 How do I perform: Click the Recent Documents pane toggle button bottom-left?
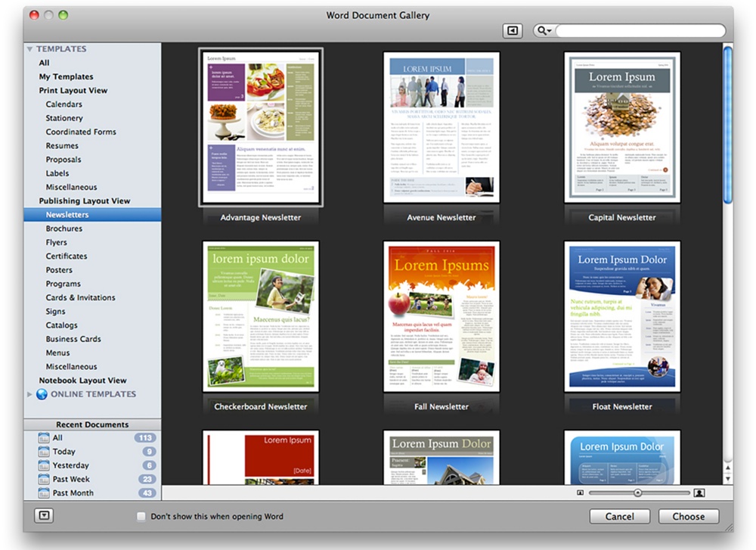pos(45,515)
